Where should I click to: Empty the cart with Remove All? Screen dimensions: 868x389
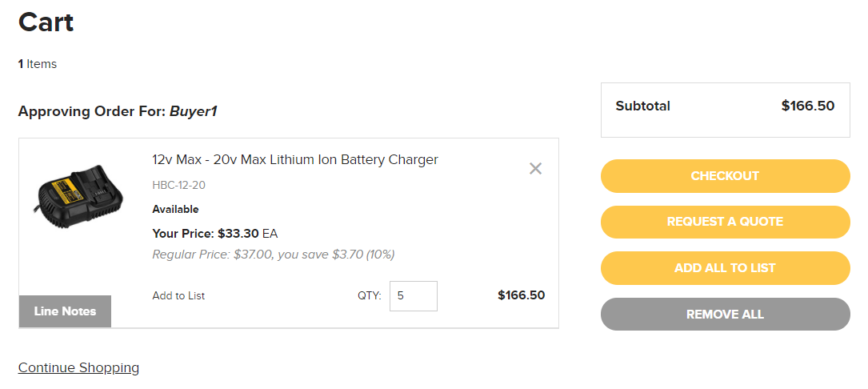[725, 315]
